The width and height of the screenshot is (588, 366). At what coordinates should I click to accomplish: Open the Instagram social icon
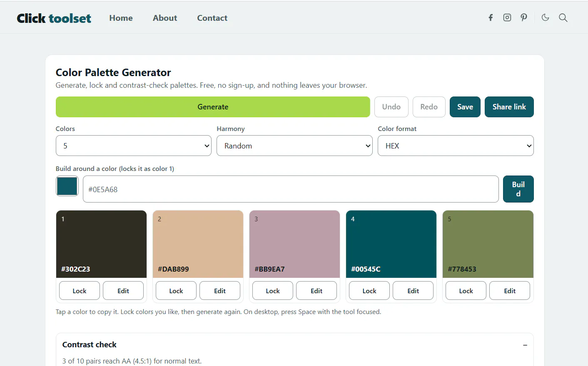tap(507, 17)
